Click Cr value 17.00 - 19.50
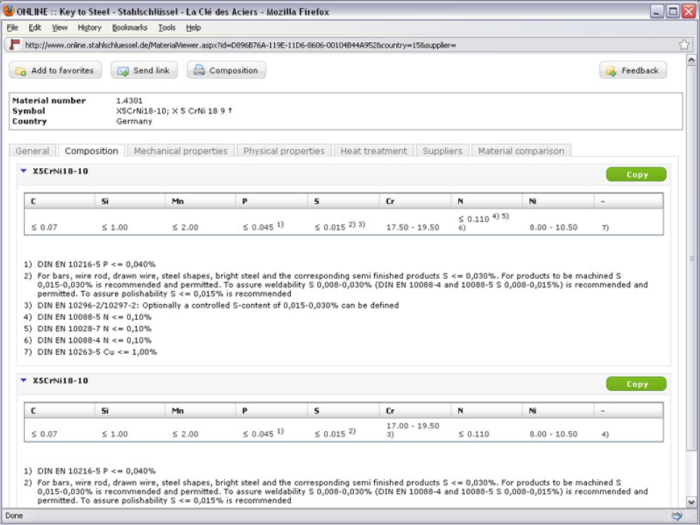The height and width of the screenshot is (525, 700). click(412, 426)
